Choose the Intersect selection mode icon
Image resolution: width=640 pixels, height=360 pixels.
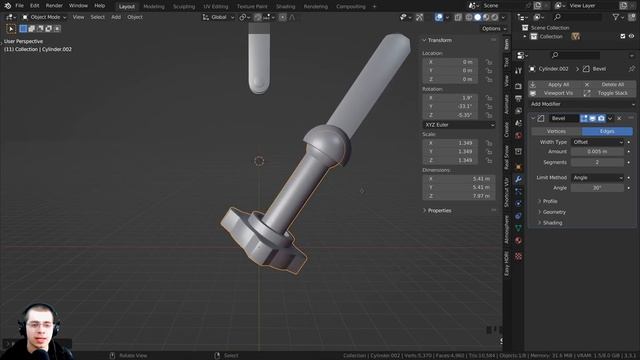[57, 29]
